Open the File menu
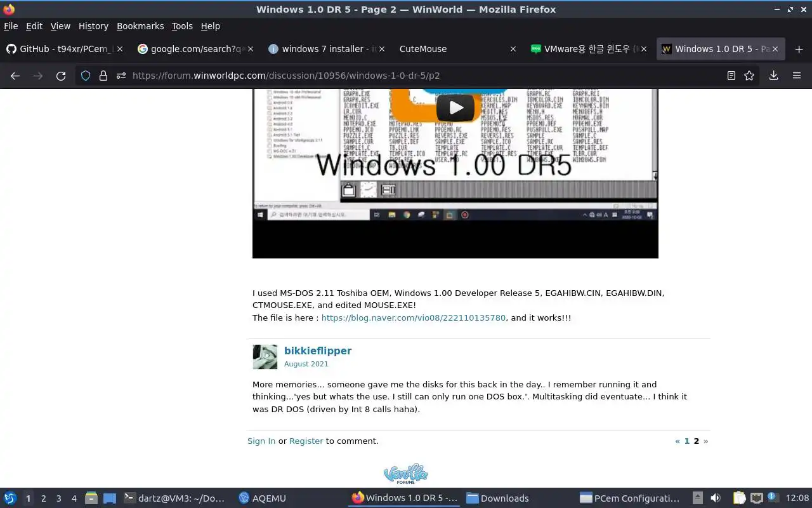This screenshot has width=812, height=508. (11, 26)
